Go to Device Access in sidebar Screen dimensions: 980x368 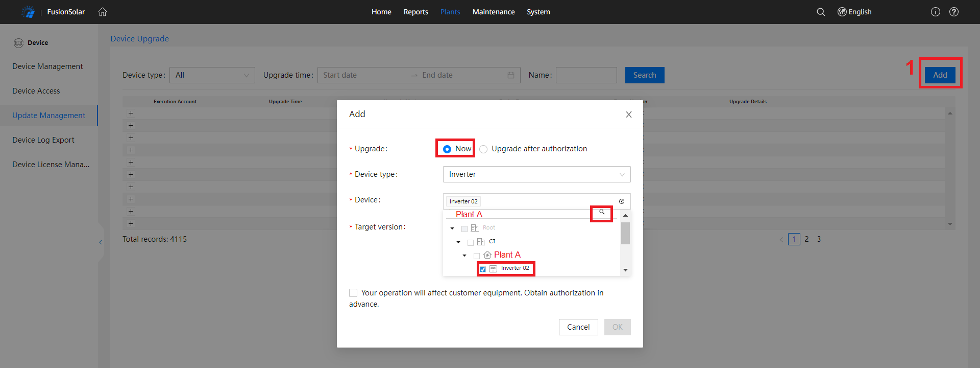36,91
